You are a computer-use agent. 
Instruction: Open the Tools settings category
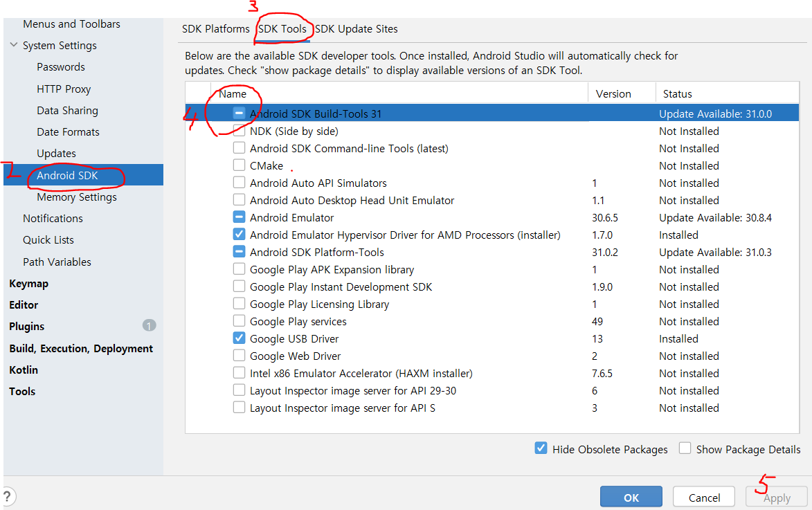click(x=22, y=392)
